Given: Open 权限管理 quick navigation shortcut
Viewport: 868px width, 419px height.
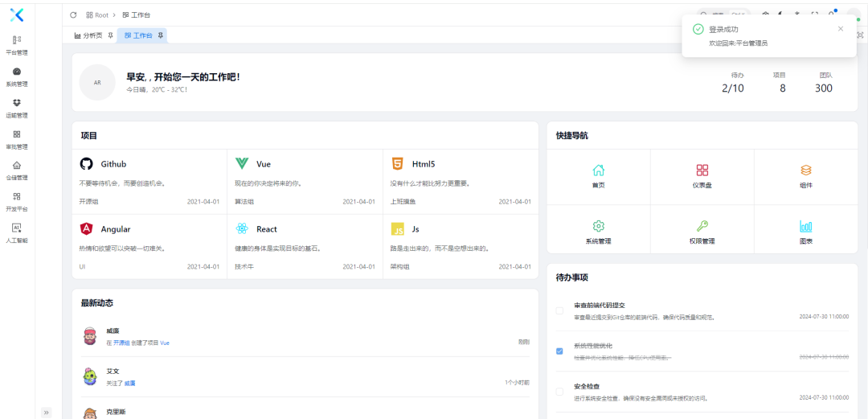Looking at the screenshot, I should 702,232.
